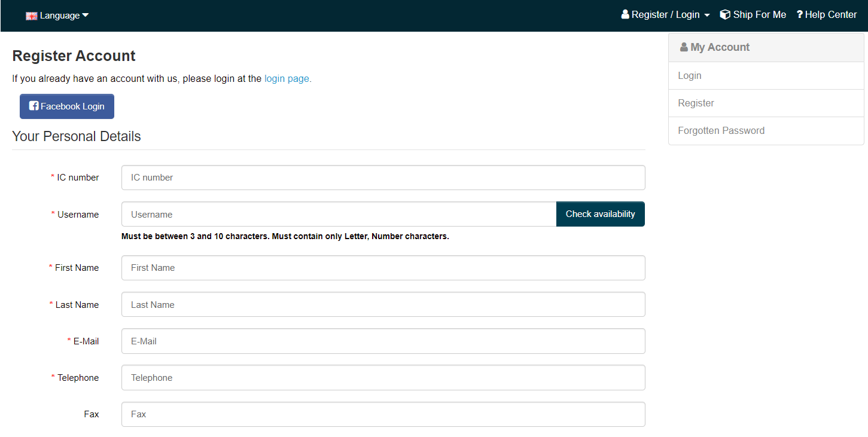Select Register in My Account sidebar
The width and height of the screenshot is (868, 437).
pos(766,103)
